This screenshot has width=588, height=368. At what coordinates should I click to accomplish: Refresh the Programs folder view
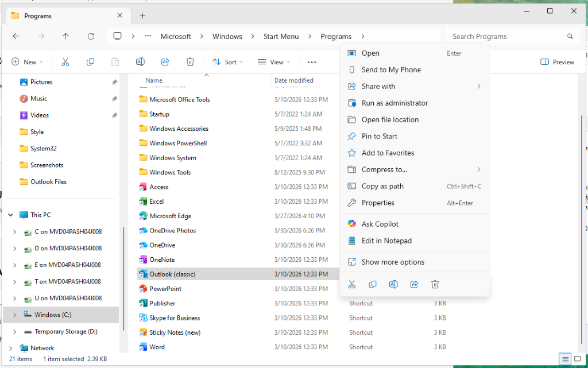(x=91, y=36)
